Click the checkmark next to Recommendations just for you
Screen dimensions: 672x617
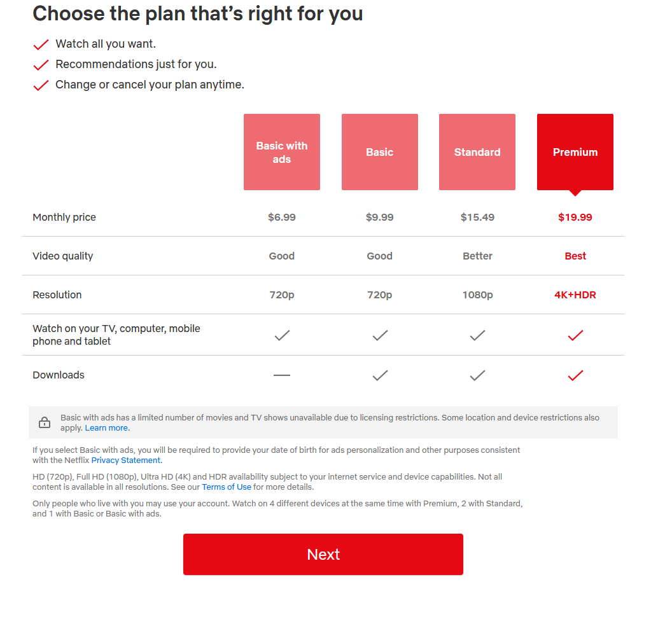(x=41, y=64)
